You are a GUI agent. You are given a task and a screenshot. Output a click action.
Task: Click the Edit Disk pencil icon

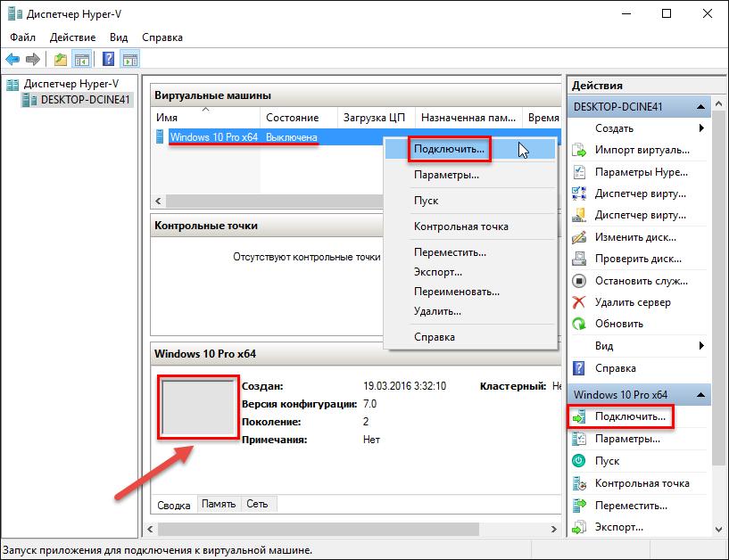point(579,237)
